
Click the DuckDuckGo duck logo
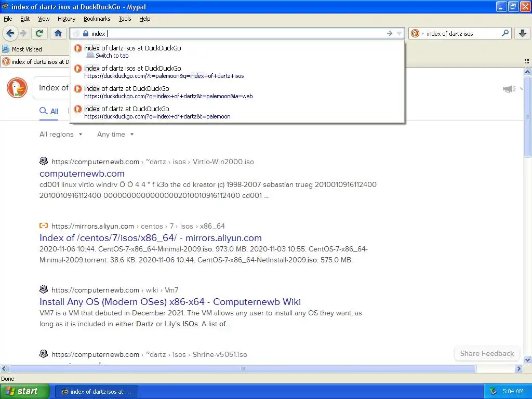17,87
